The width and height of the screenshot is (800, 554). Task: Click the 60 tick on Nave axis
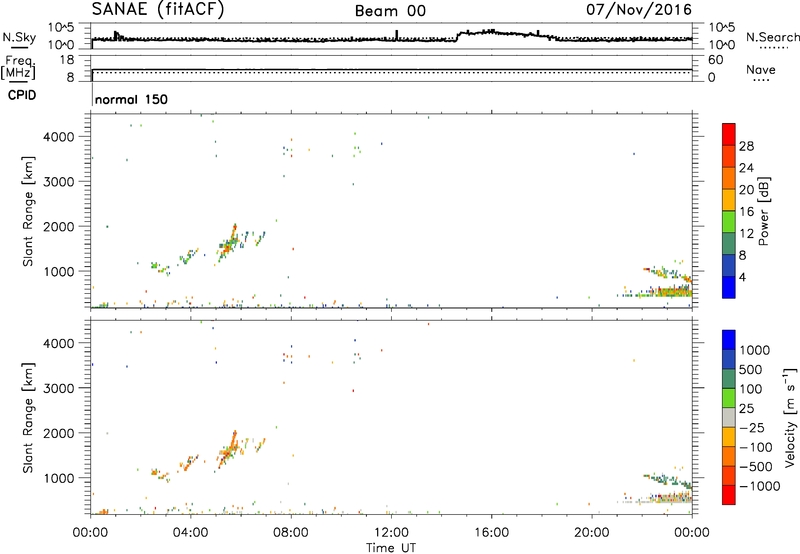pyautogui.click(x=715, y=60)
